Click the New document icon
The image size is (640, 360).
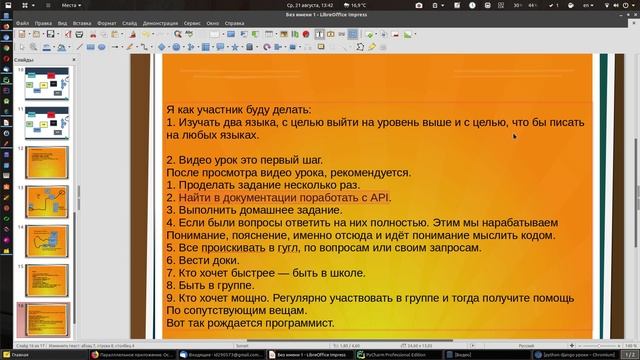coord(22,34)
